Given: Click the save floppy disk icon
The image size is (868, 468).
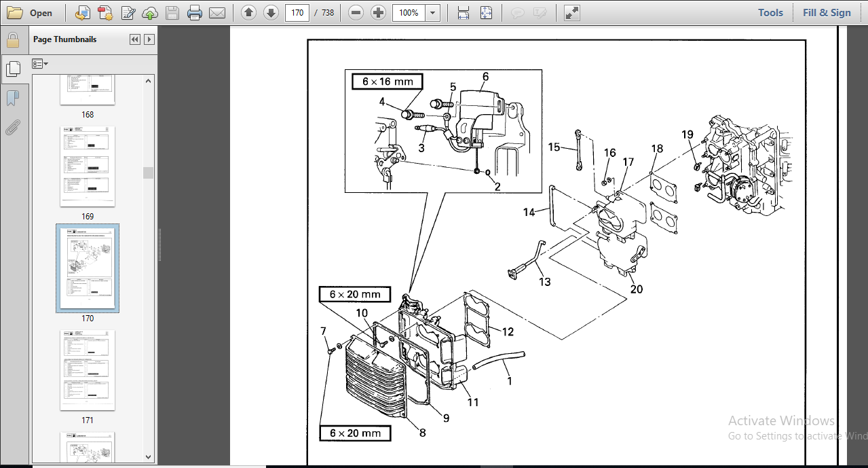Looking at the screenshot, I should pos(172,13).
